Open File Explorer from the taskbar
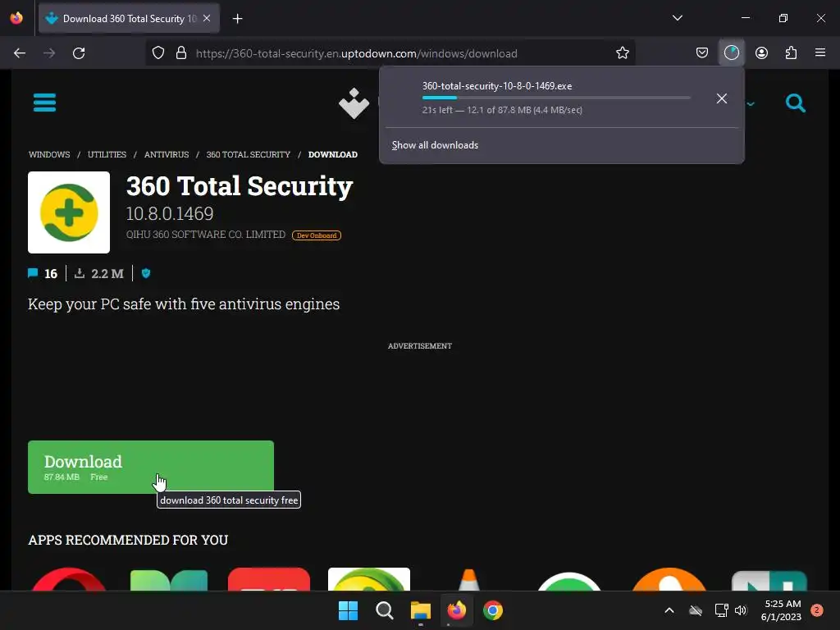 click(421, 610)
